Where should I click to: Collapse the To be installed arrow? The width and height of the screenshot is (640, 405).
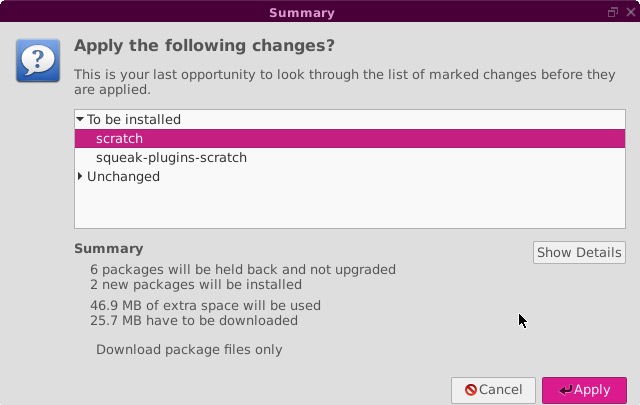point(80,119)
